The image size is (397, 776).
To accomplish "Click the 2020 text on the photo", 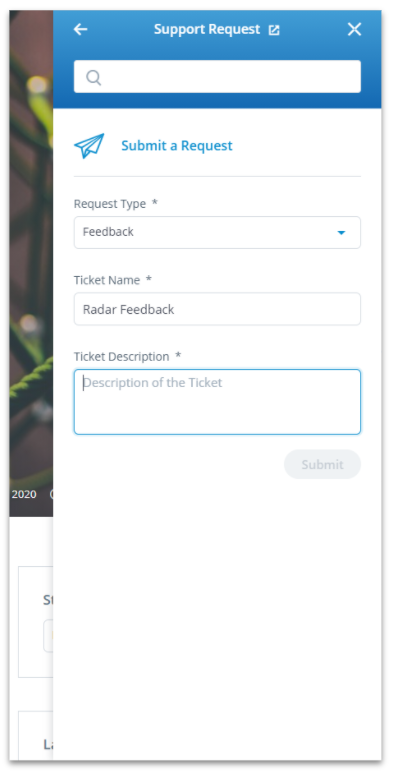I will [24, 494].
